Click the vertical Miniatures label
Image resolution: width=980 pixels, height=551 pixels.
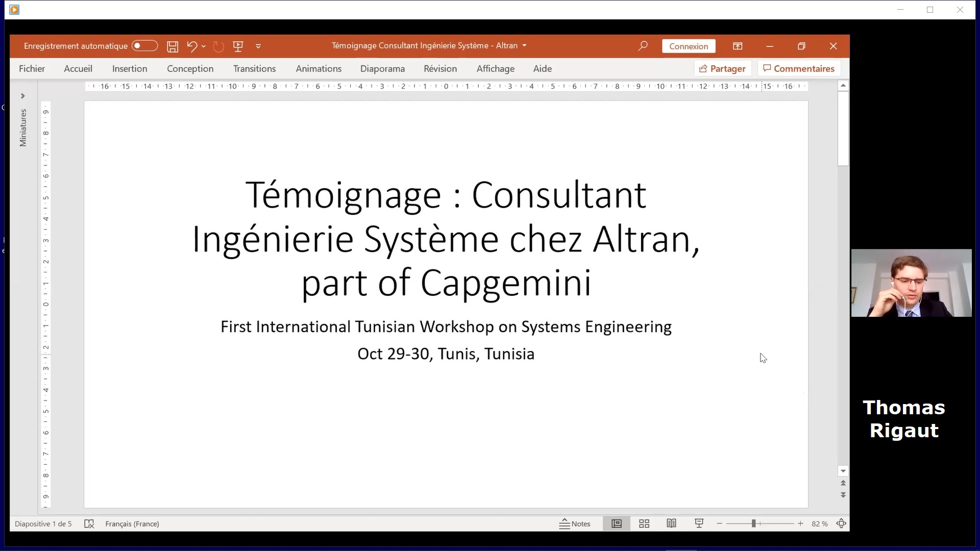[23, 128]
